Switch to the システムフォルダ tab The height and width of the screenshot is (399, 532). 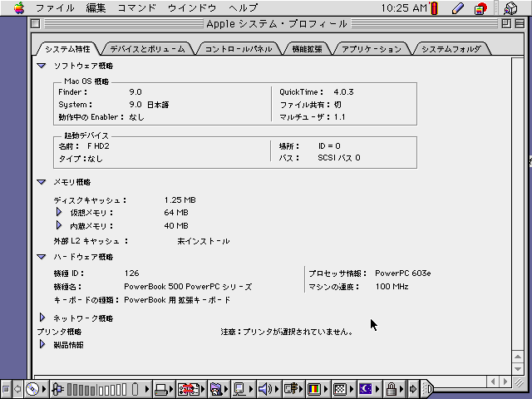point(451,49)
